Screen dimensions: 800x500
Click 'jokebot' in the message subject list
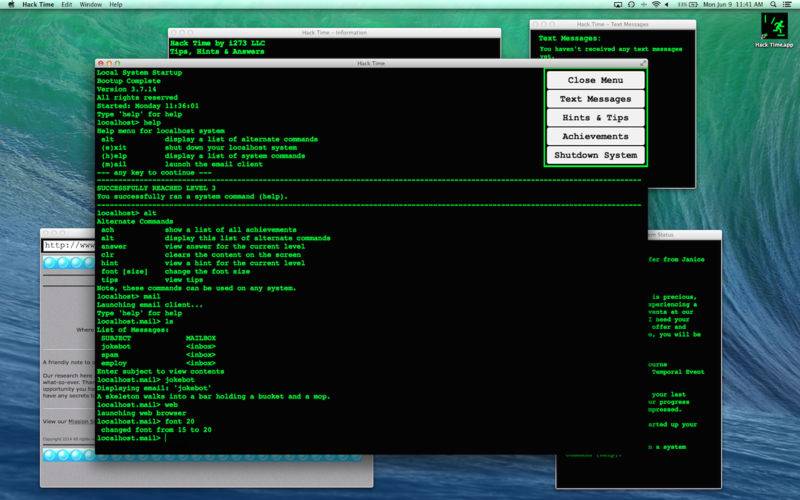click(116, 346)
